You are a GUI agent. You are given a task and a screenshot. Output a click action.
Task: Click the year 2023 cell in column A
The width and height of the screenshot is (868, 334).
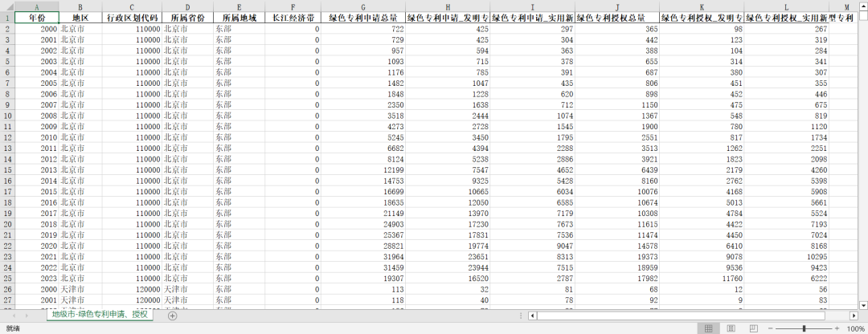[x=36, y=278]
